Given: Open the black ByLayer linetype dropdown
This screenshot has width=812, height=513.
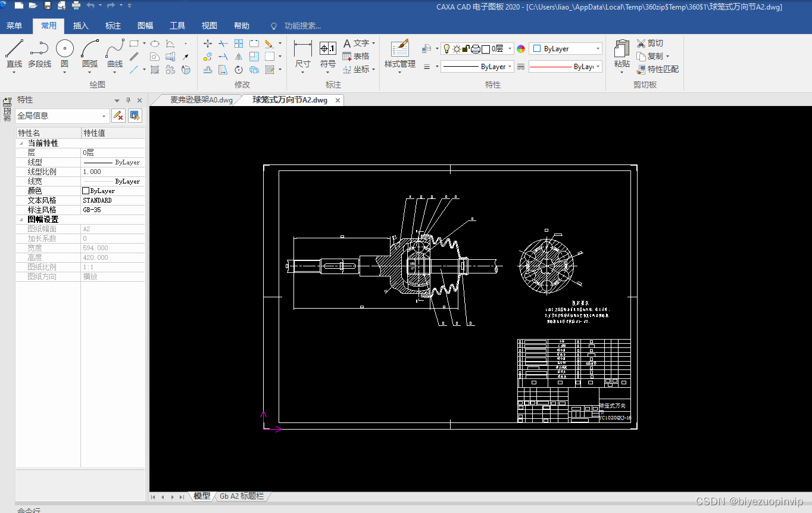Looking at the screenshot, I should click(477, 67).
